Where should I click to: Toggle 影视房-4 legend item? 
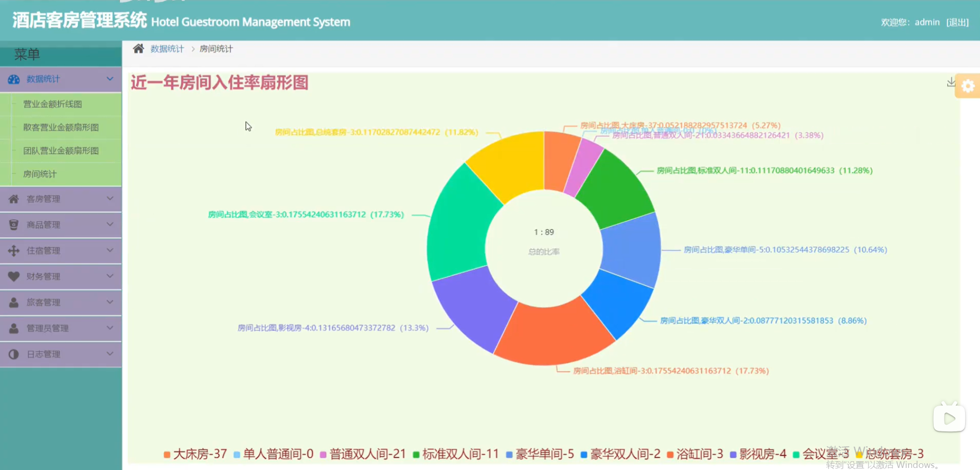(758, 454)
